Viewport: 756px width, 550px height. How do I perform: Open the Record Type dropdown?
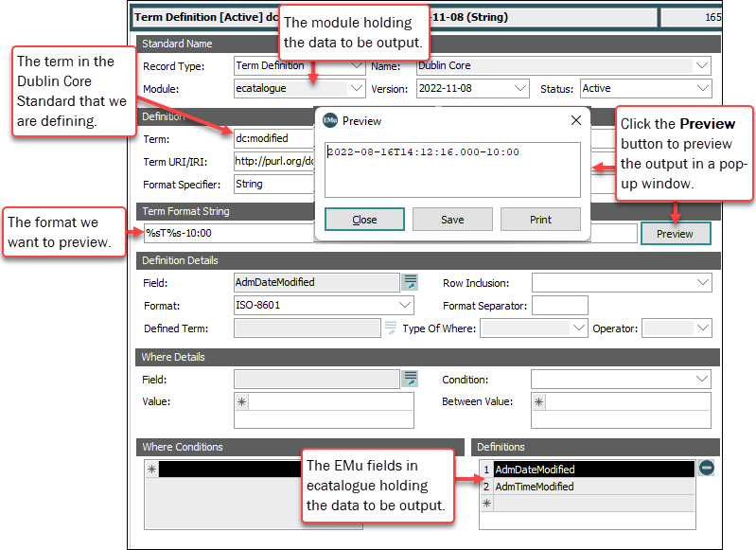coord(356,65)
